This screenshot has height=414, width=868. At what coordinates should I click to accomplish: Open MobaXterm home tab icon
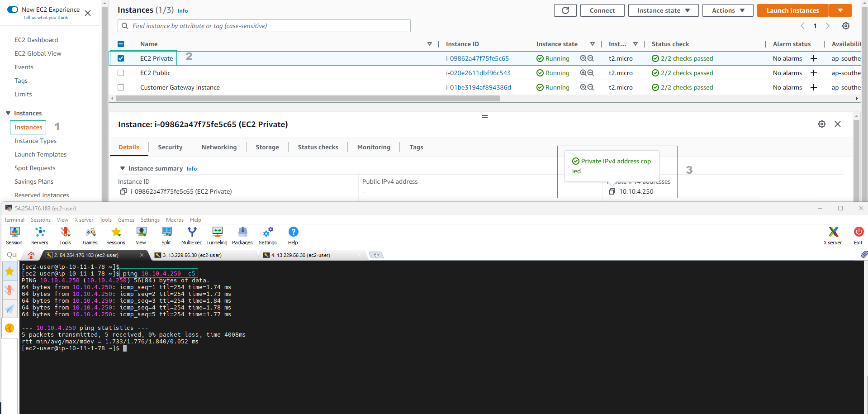click(x=31, y=255)
